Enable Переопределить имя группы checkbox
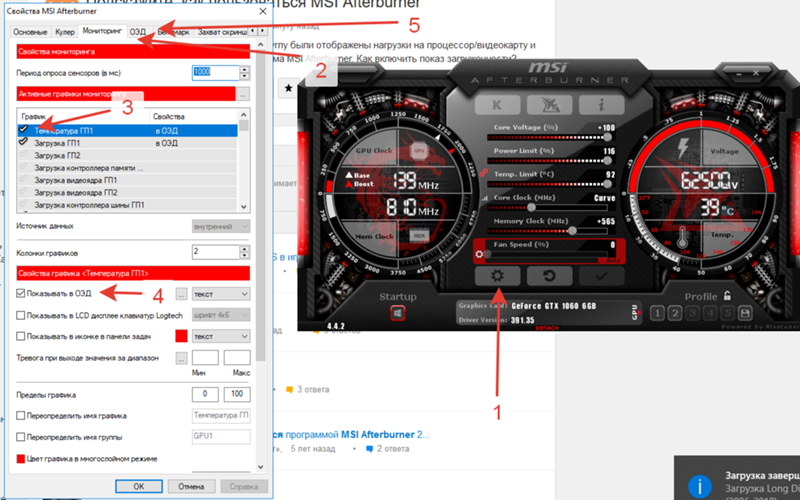 tap(20, 437)
